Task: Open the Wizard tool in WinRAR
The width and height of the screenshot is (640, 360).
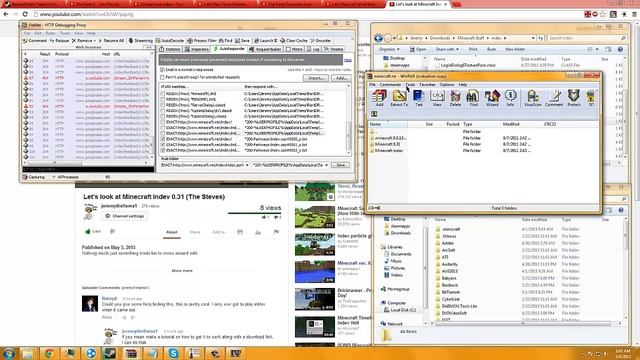Action: coord(492,98)
